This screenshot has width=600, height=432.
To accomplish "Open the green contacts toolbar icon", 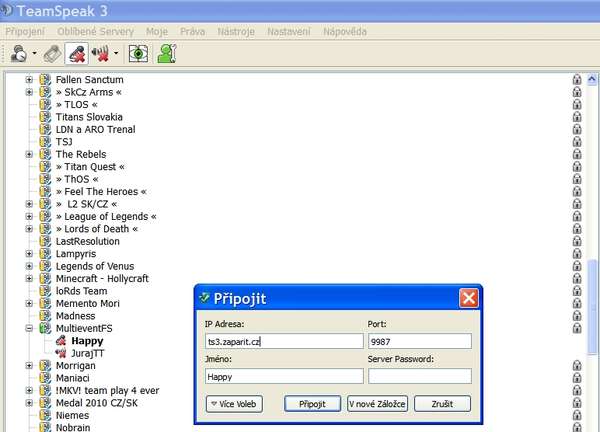I will [x=167, y=54].
